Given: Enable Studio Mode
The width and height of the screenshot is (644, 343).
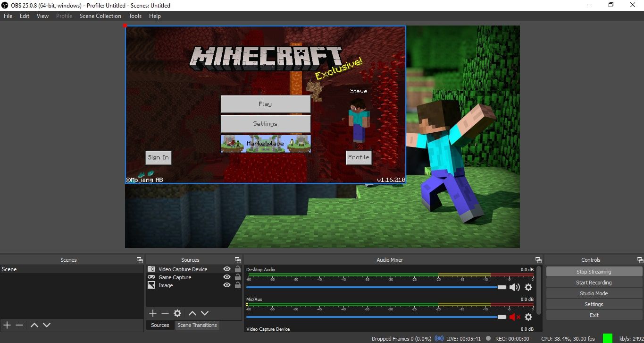Looking at the screenshot, I should coord(594,293).
